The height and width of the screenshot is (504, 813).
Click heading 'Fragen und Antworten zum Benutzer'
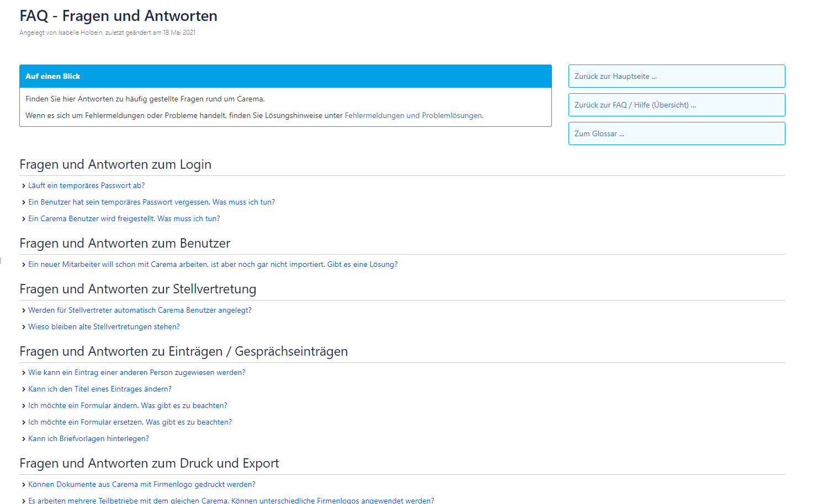point(125,243)
